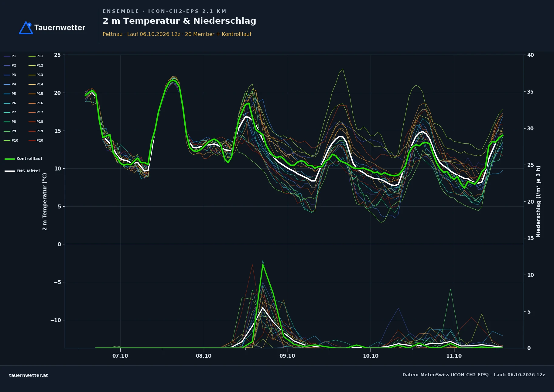Screen dimensions: 554x392
Task: Click the 10.10 date axis label
Action: [x=371, y=356]
